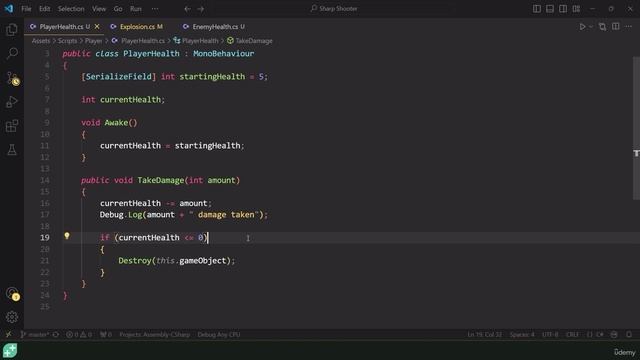Toggle the secondary side bar layout icon
The height and width of the screenshot is (360, 640).
[x=563, y=9]
